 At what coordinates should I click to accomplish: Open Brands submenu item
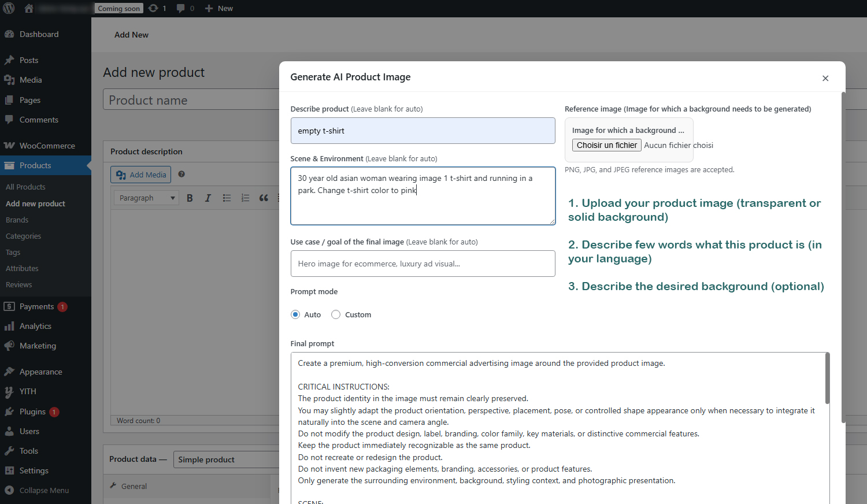(17, 220)
